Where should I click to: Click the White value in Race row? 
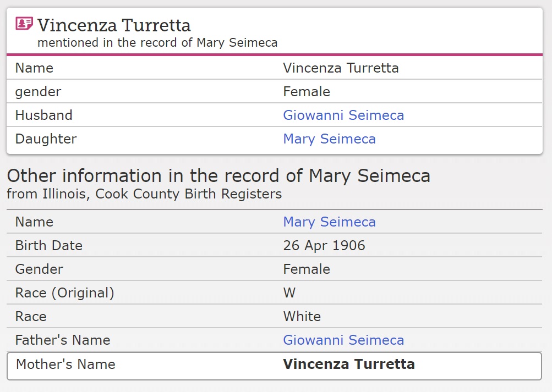coord(302,317)
